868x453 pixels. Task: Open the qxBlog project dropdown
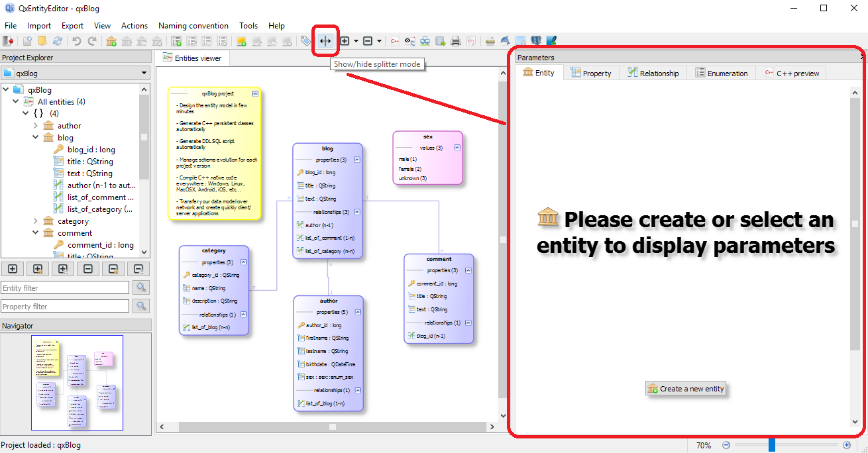[x=75, y=73]
